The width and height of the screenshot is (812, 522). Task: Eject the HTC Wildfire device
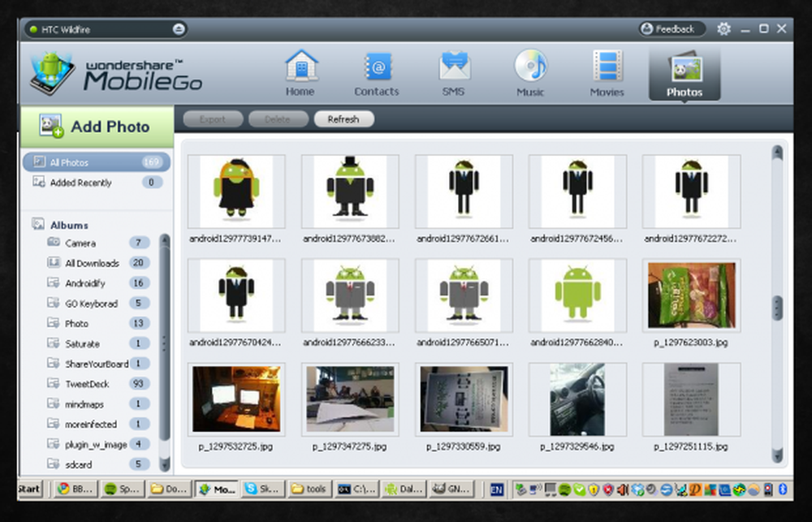coord(179,29)
